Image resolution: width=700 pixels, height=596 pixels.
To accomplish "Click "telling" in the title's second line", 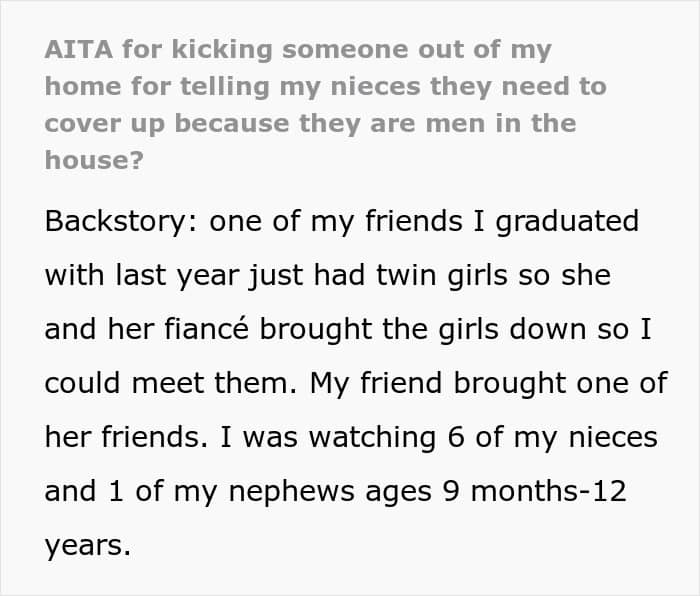I will [225, 87].
